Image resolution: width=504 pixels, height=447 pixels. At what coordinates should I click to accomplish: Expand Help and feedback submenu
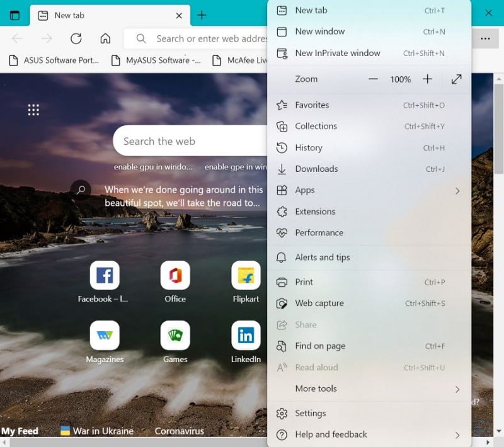[369, 435]
